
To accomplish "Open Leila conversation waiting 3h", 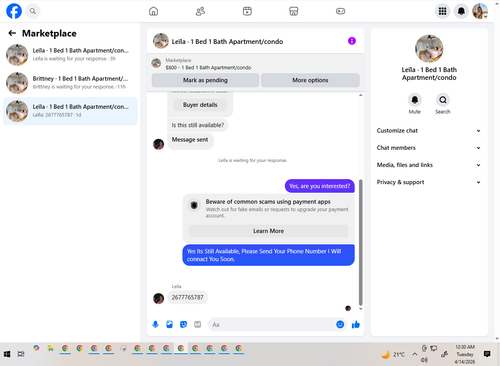I will (x=70, y=54).
